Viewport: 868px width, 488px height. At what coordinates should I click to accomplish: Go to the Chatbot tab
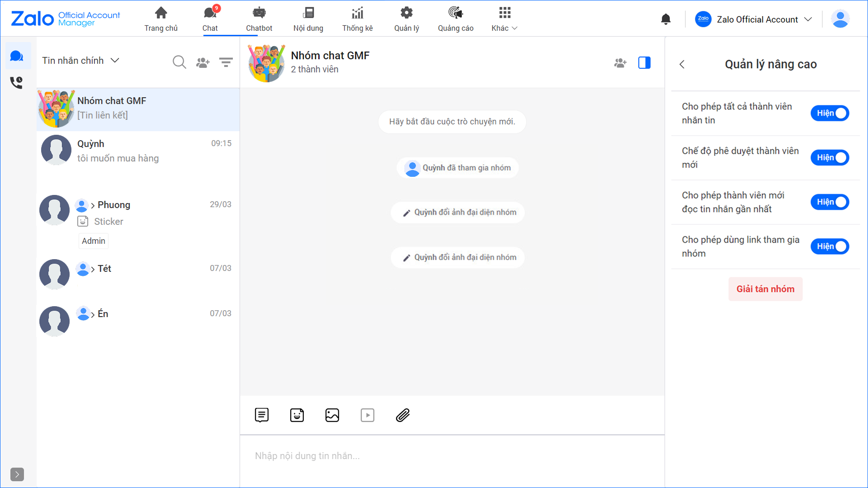pyautogui.click(x=259, y=19)
